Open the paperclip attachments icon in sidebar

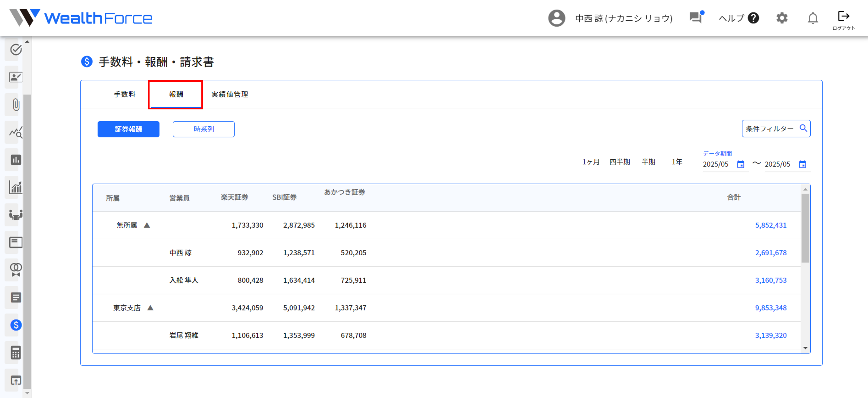[x=16, y=104]
